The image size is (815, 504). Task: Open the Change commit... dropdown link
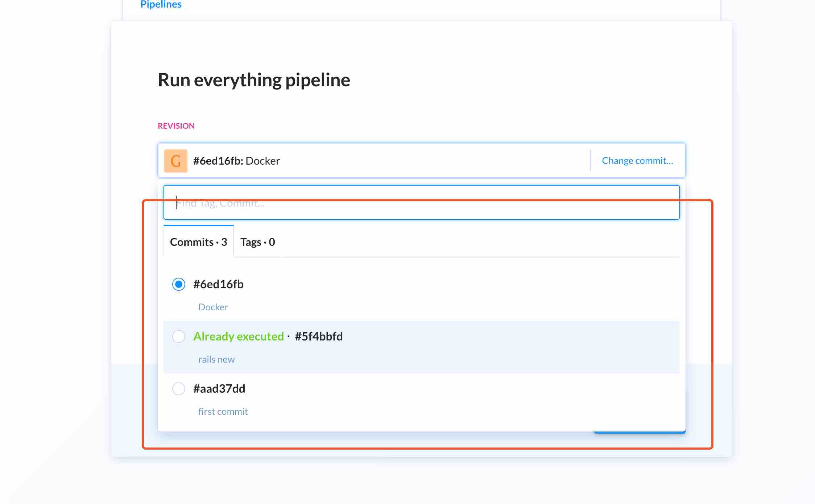pos(637,161)
